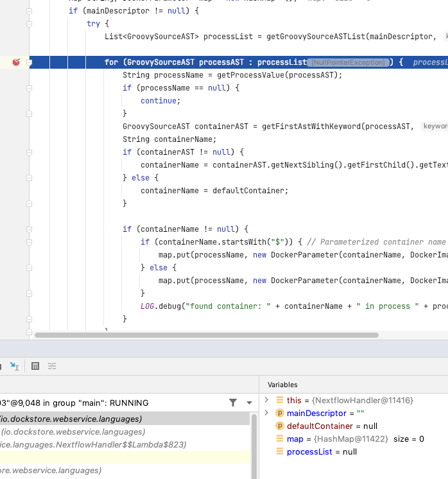
Task: Click the 'containerAST.getNextSibling()' call
Action: click(x=277, y=164)
